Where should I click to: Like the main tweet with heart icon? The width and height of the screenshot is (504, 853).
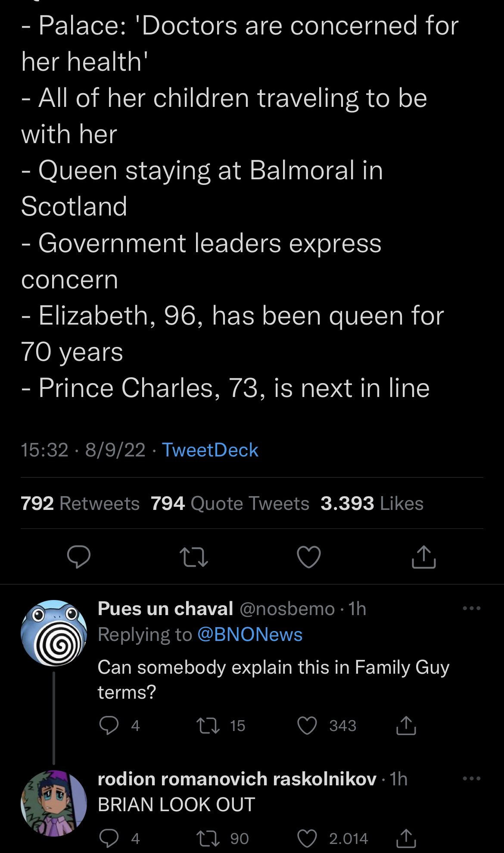click(x=309, y=556)
